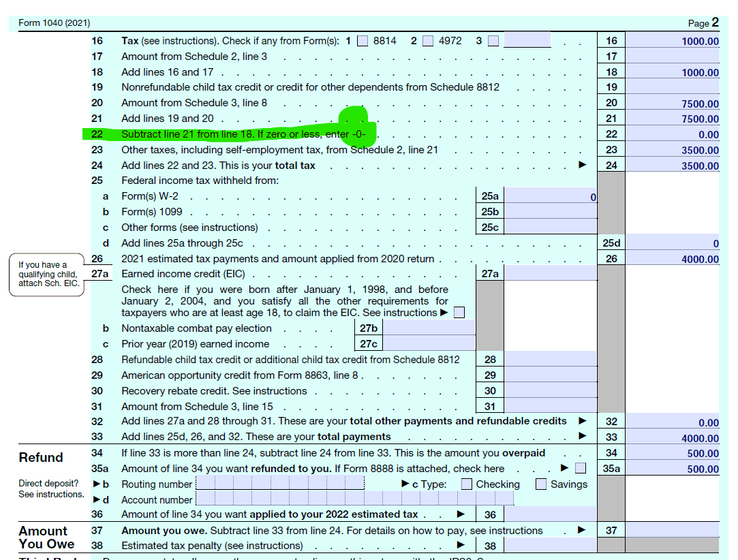Check the Form 4972 checkbox on line 16
This screenshot has height=560, width=738.
(427, 41)
